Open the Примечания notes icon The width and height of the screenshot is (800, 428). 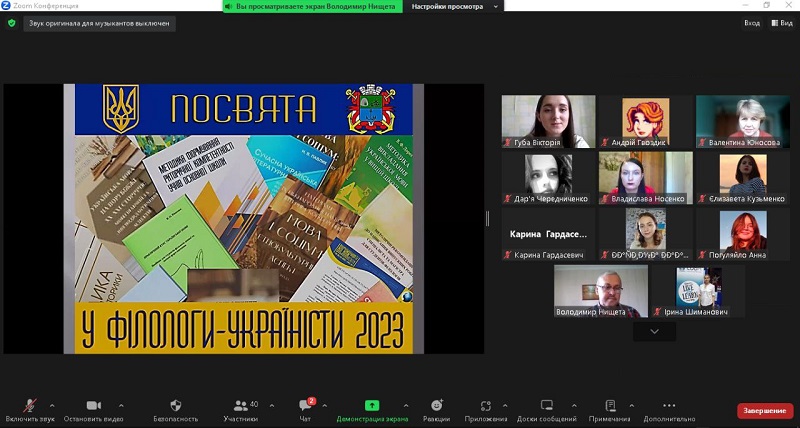coord(610,406)
